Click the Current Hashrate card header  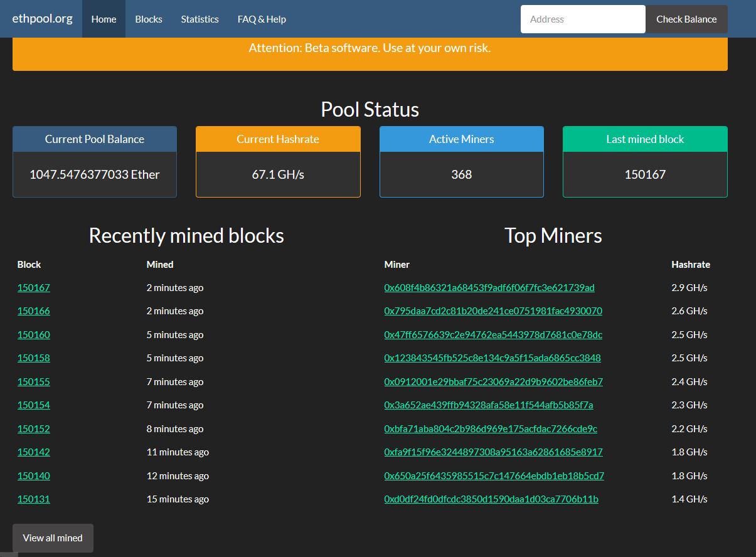click(x=278, y=139)
